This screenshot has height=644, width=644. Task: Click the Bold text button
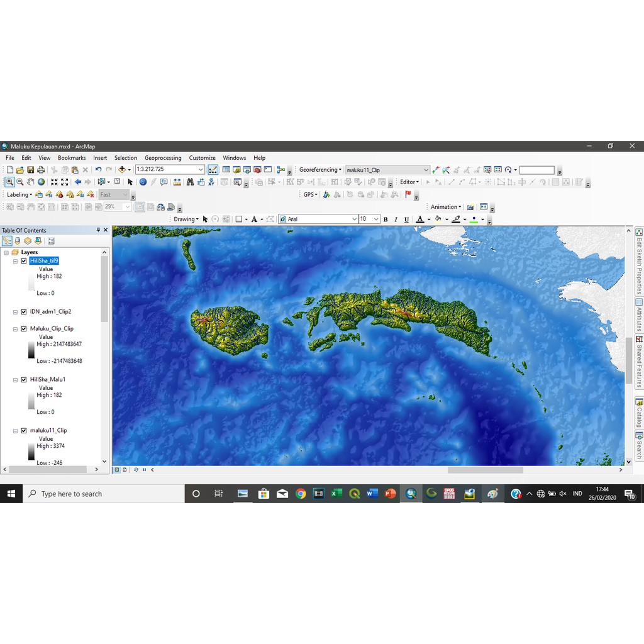(x=386, y=219)
